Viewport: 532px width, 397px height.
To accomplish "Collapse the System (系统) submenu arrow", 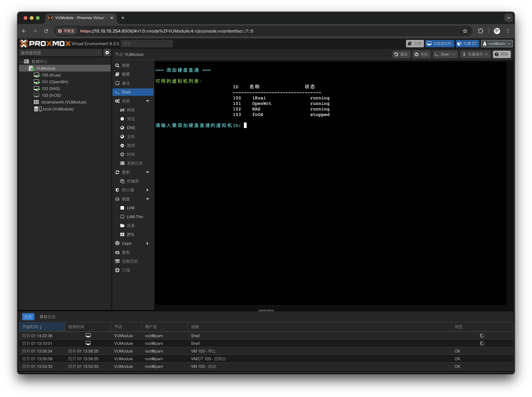I will pos(148,101).
